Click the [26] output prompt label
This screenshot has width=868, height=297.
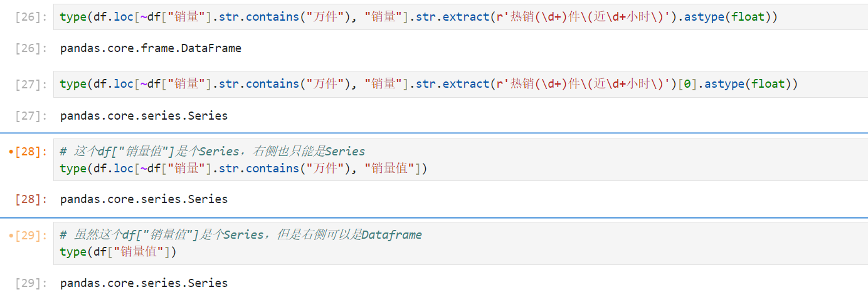(31, 48)
